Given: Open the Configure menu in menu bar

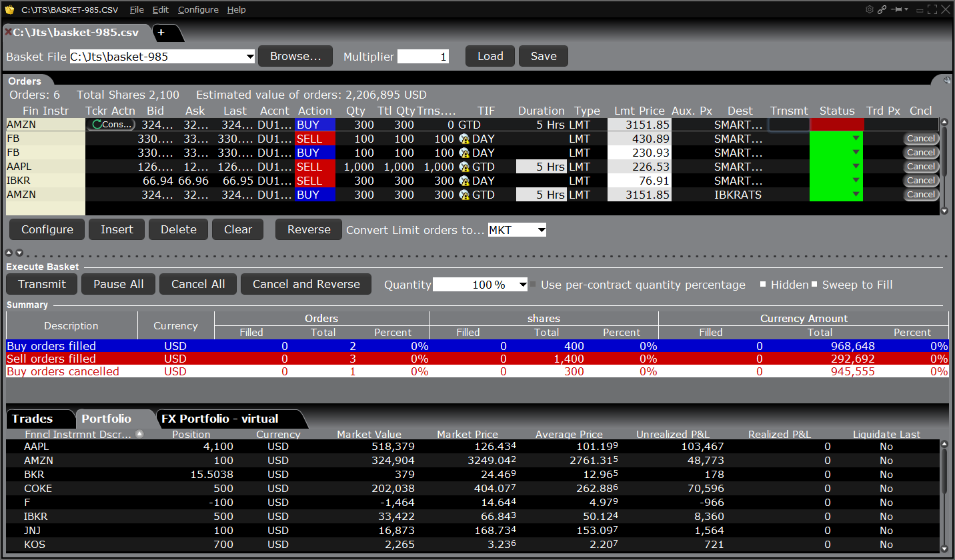Looking at the screenshot, I should pos(198,10).
